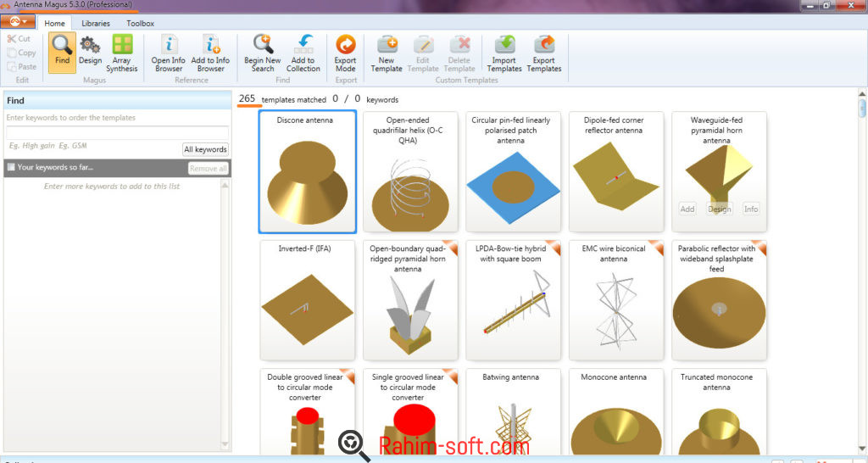Viewport: 868px width, 463px height.
Task: Click the All keywords button
Action: point(205,149)
